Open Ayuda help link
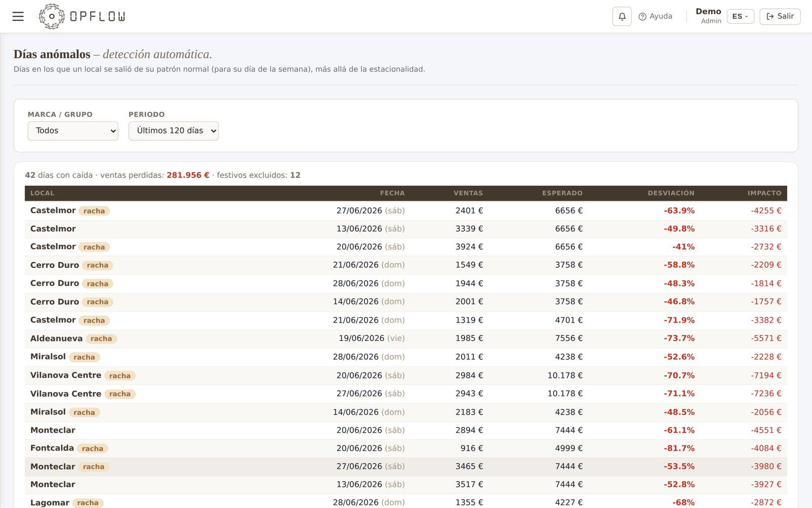Viewport: 812px width, 508px height. coord(655,16)
